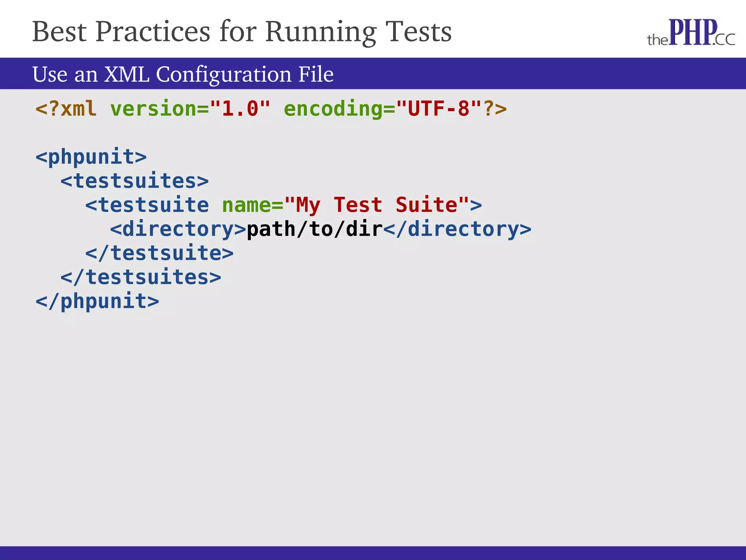Image resolution: width=746 pixels, height=560 pixels.
Task: Click the closing testsuite tag
Action: point(160,253)
